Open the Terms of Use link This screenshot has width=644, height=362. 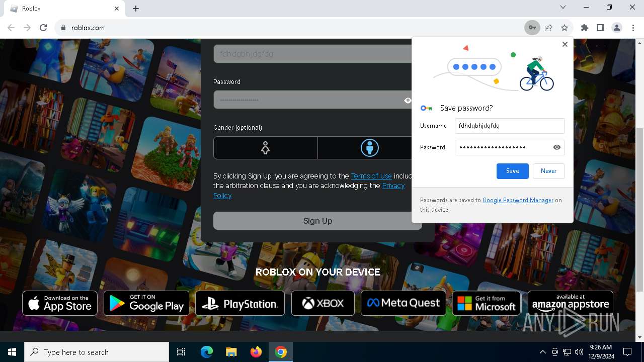coord(371,176)
